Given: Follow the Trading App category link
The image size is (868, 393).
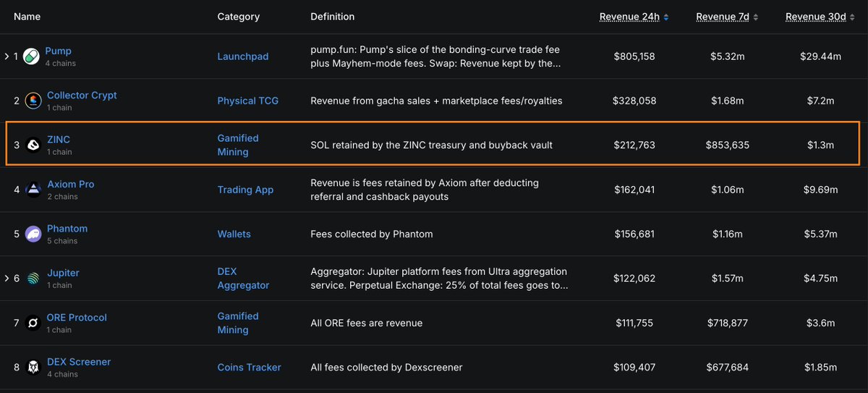Looking at the screenshot, I should click(x=245, y=190).
